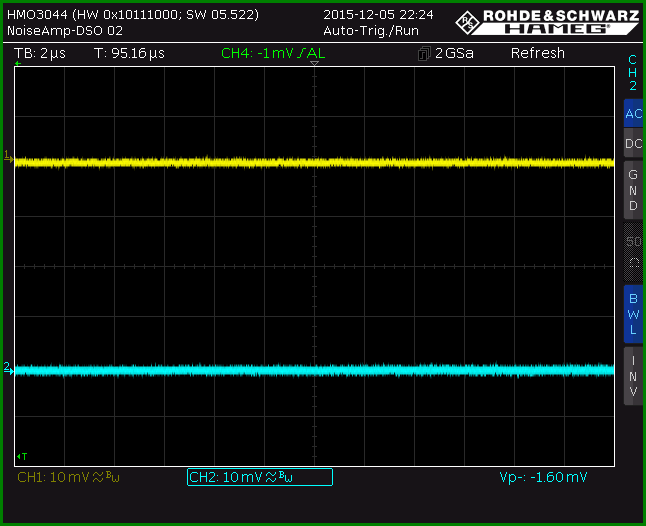This screenshot has width=646, height=526.
Task: Click the T: 95.16µs trigger time readout
Action: 129,53
